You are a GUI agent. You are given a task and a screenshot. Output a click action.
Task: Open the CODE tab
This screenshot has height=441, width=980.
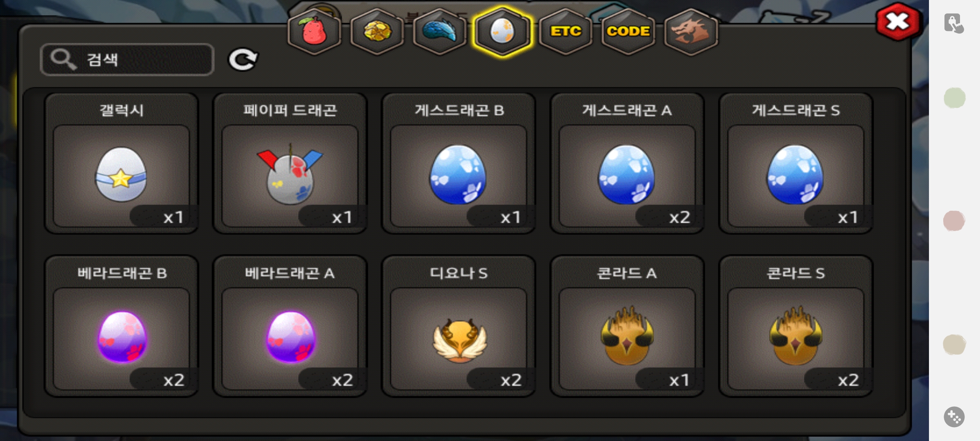pyautogui.click(x=628, y=31)
